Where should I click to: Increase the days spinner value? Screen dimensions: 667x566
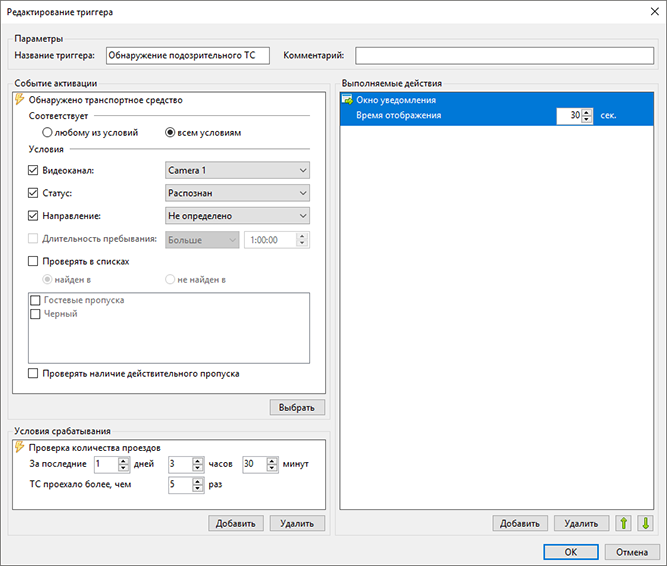click(123, 461)
